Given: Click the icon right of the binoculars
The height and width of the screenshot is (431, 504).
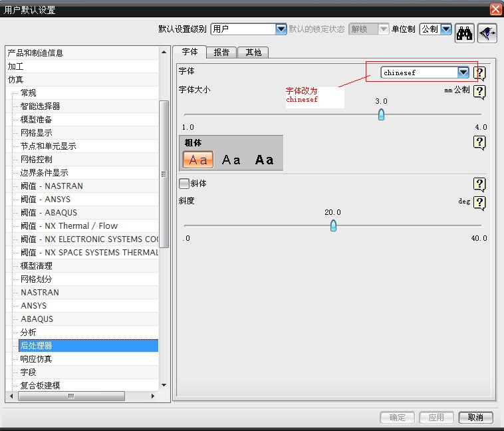Looking at the screenshot, I should coord(487,33).
